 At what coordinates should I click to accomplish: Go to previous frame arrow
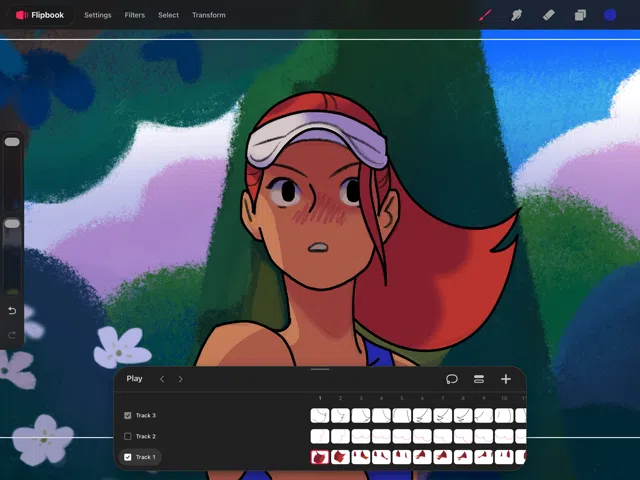(x=162, y=379)
